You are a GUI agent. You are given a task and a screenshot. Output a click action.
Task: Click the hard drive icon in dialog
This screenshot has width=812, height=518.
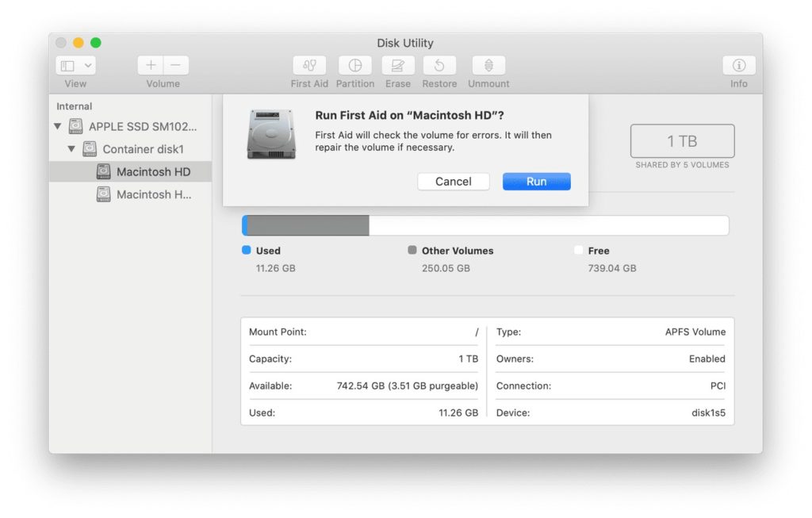[271, 134]
